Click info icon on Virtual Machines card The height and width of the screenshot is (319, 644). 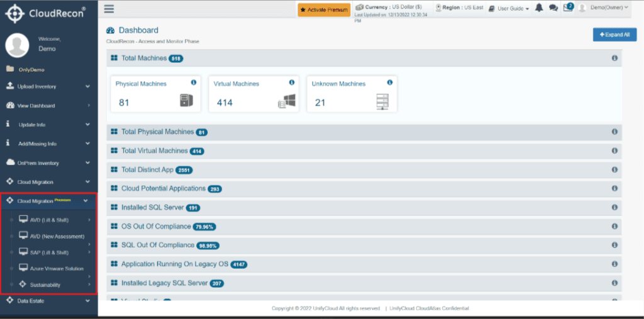point(292,82)
